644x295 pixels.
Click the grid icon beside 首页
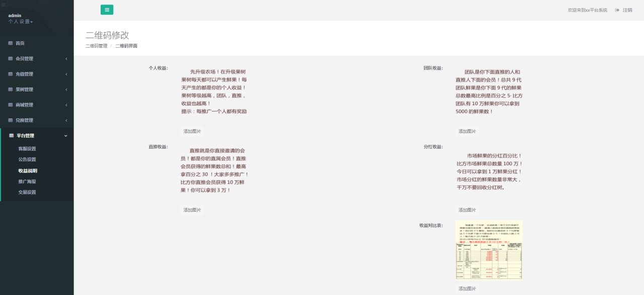[x=11, y=43]
